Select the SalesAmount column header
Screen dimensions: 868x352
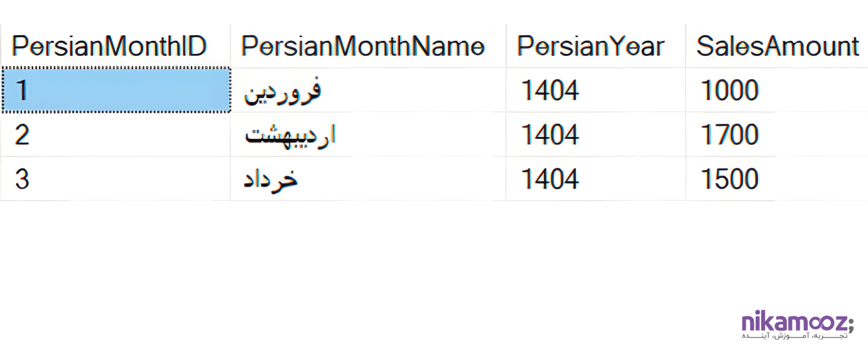[x=778, y=47]
